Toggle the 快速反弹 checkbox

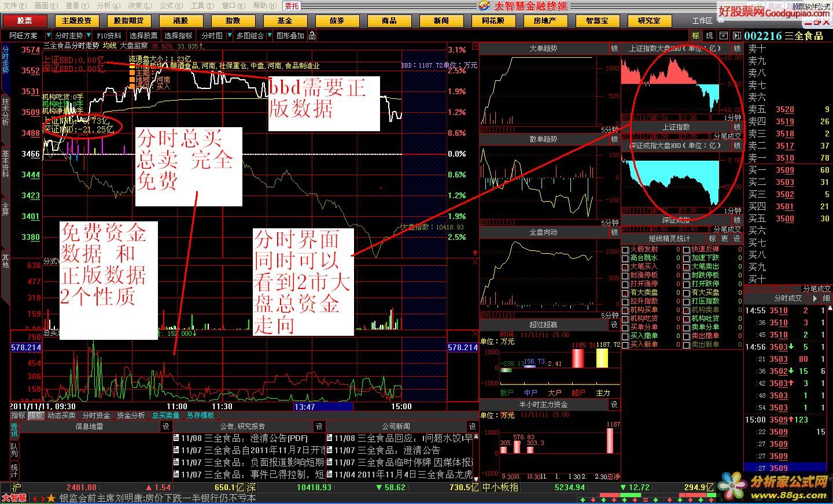pos(687,250)
